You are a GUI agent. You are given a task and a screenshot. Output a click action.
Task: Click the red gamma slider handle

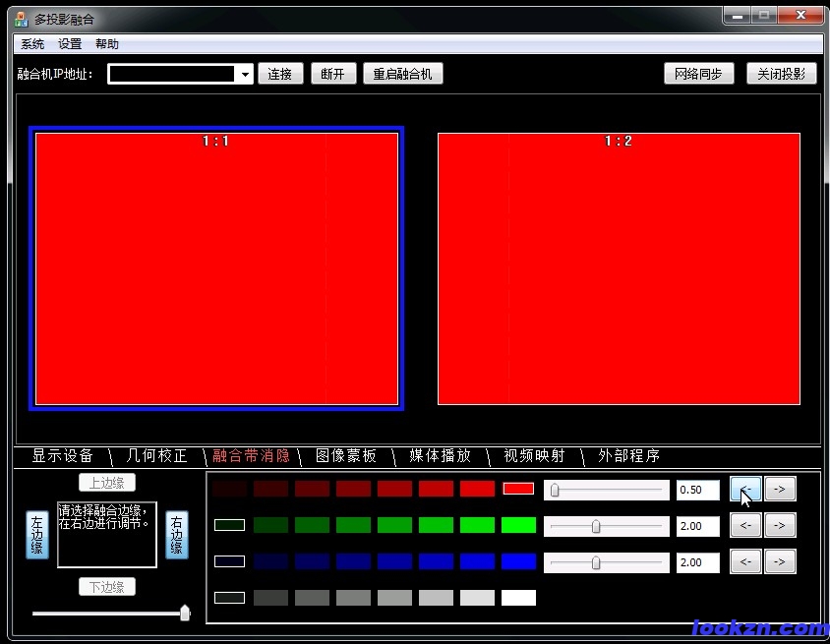[555, 490]
